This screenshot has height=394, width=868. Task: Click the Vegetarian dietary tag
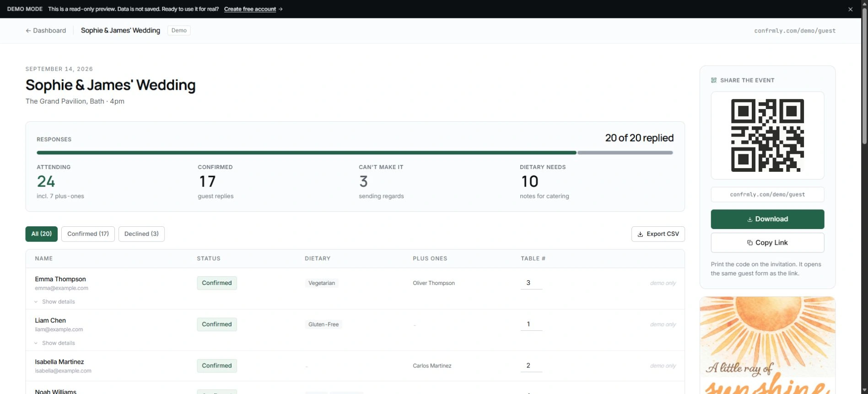tap(322, 283)
